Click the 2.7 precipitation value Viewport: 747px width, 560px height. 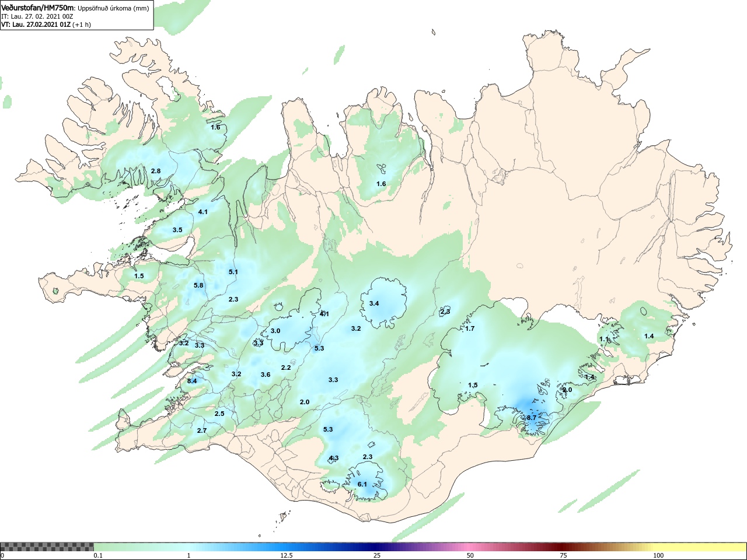[x=202, y=430]
